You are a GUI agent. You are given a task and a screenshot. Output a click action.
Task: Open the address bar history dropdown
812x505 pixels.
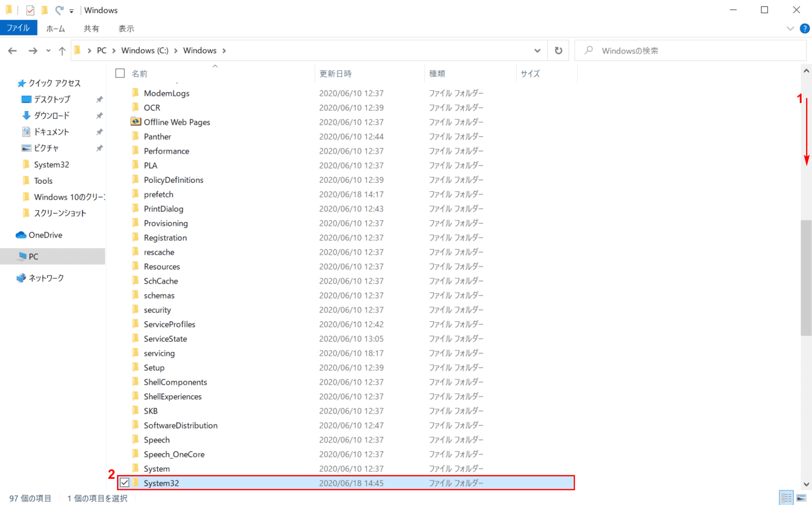point(537,50)
